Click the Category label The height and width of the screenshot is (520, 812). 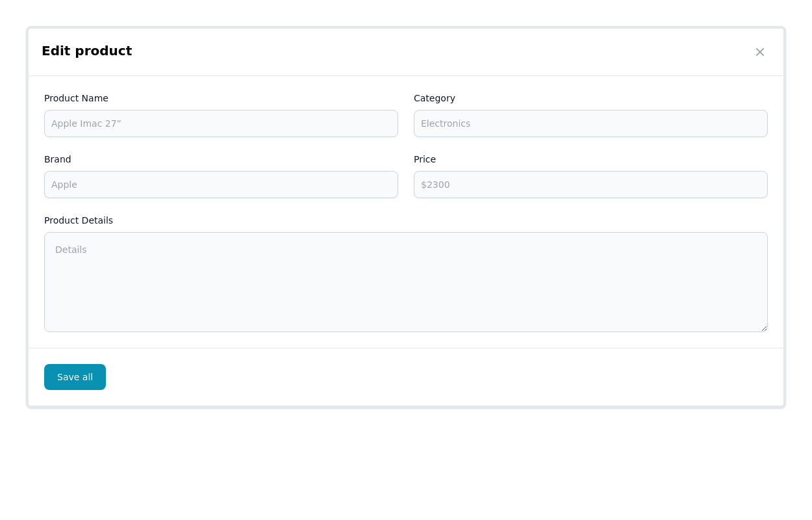[434, 98]
